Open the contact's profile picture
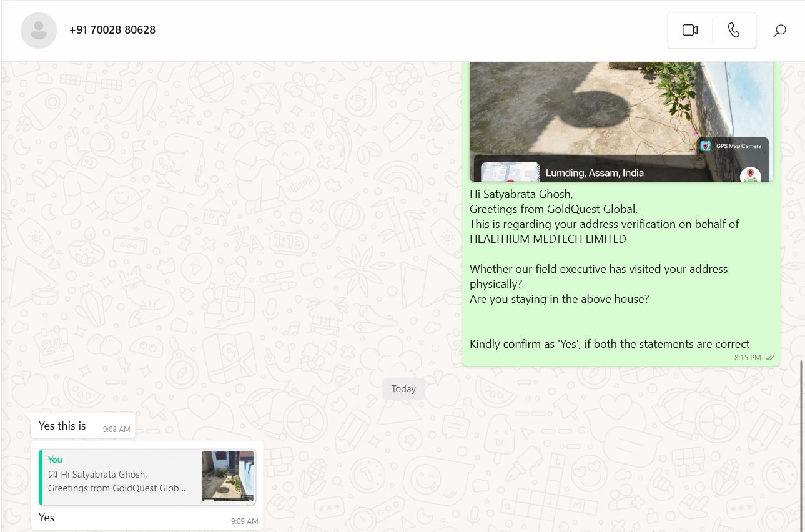 (39, 30)
